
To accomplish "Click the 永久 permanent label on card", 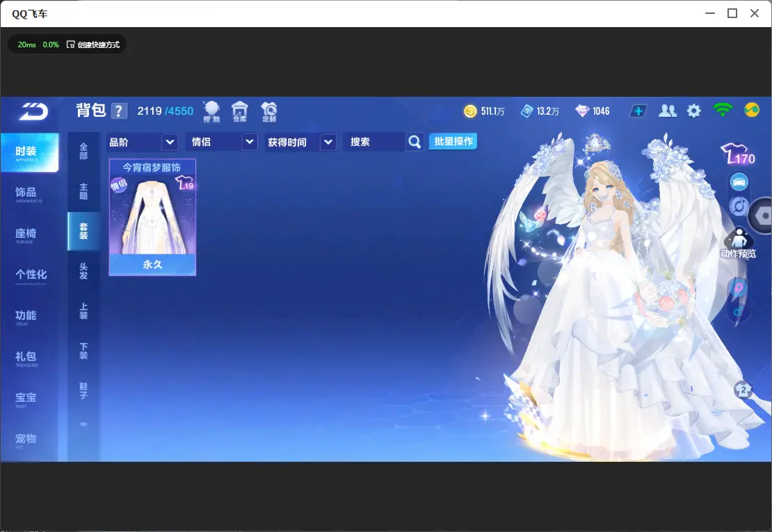I will pyautogui.click(x=152, y=265).
